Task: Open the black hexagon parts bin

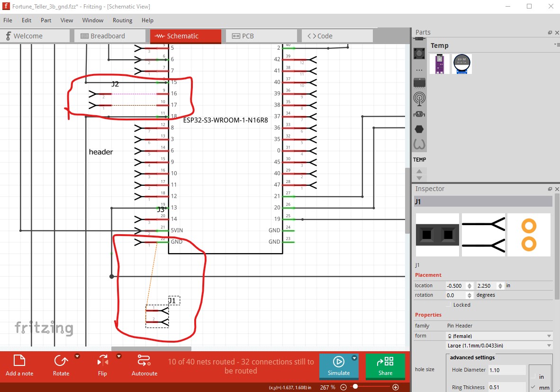Action: click(419, 129)
